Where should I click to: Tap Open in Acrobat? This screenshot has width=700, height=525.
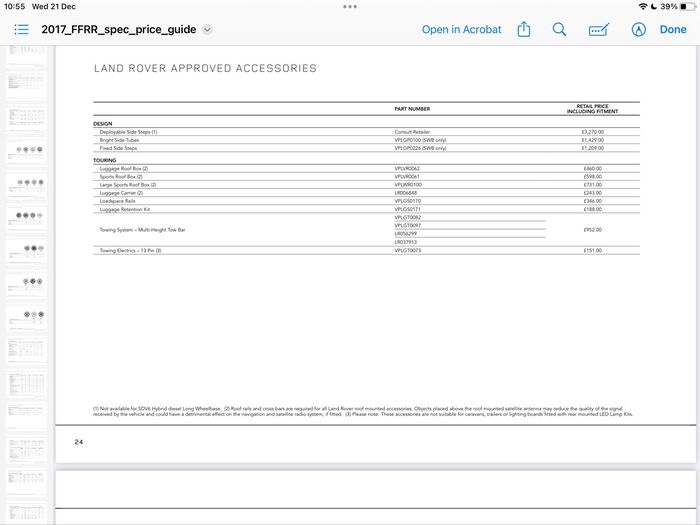[x=462, y=29]
